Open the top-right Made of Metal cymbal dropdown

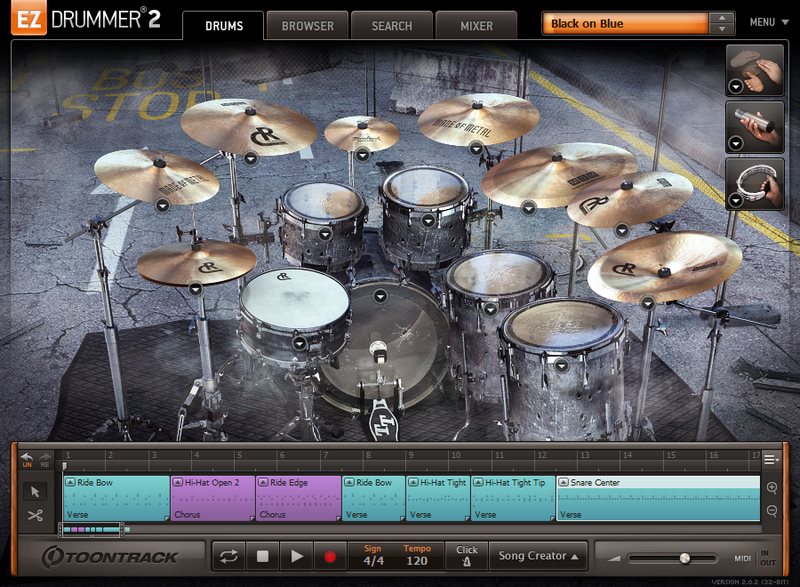[x=476, y=149]
